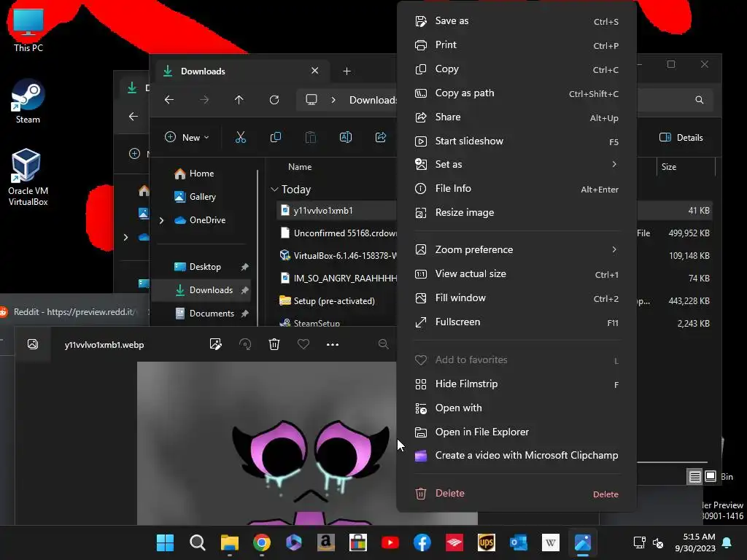Open Outlook from the taskbar
The width and height of the screenshot is (747, 560).
[519, 542]
